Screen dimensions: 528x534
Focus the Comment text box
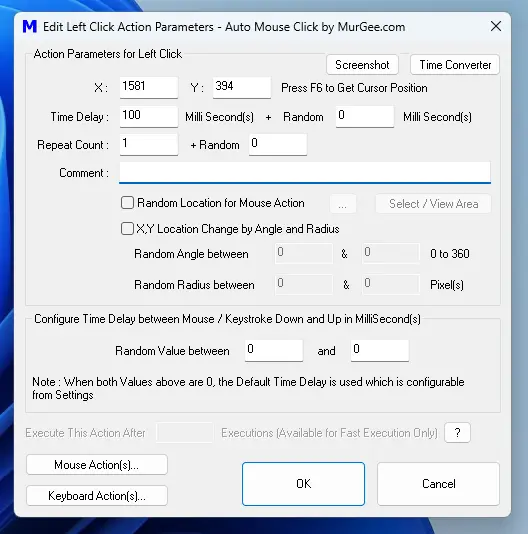click(305, 173)
